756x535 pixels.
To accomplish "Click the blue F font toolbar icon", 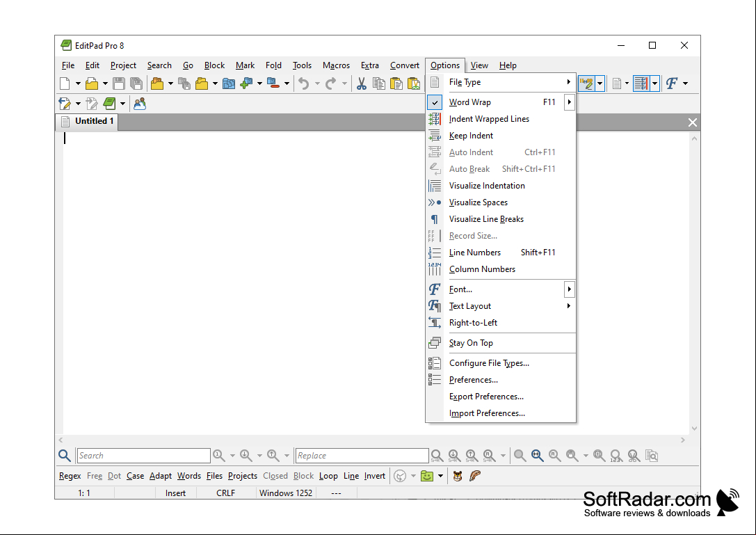I will (x=672, y=83).
